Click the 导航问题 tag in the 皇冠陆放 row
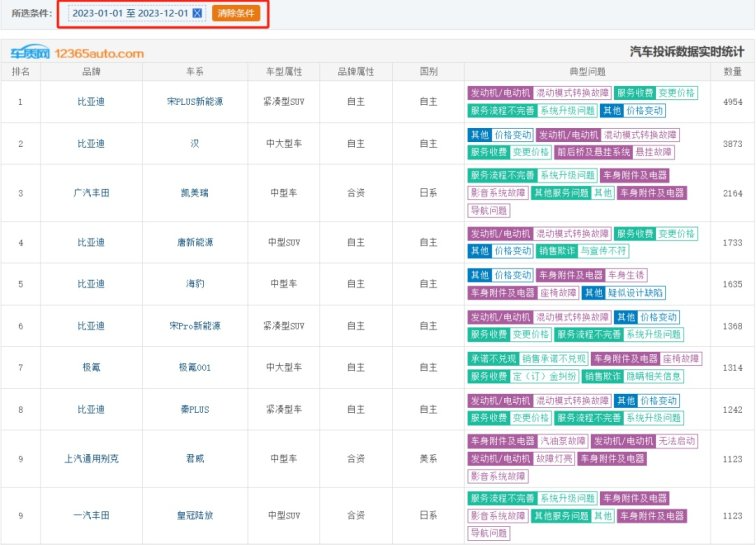The height and width of the screenshot is (545, 756). pyautogui.click(x=488, y=533)
